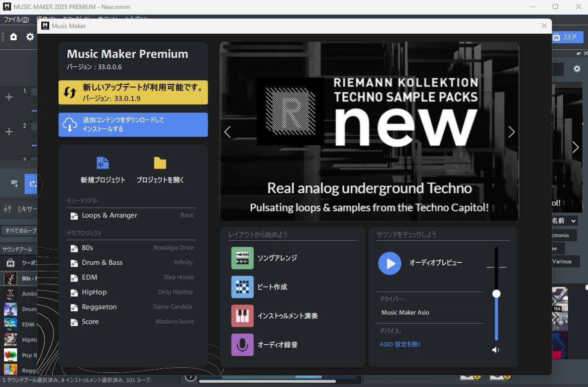Image resolution: width=588 pixels, height=387 pixels.
Task: Open the Loops & Arranger tutorial
Action: coord(110,215)
